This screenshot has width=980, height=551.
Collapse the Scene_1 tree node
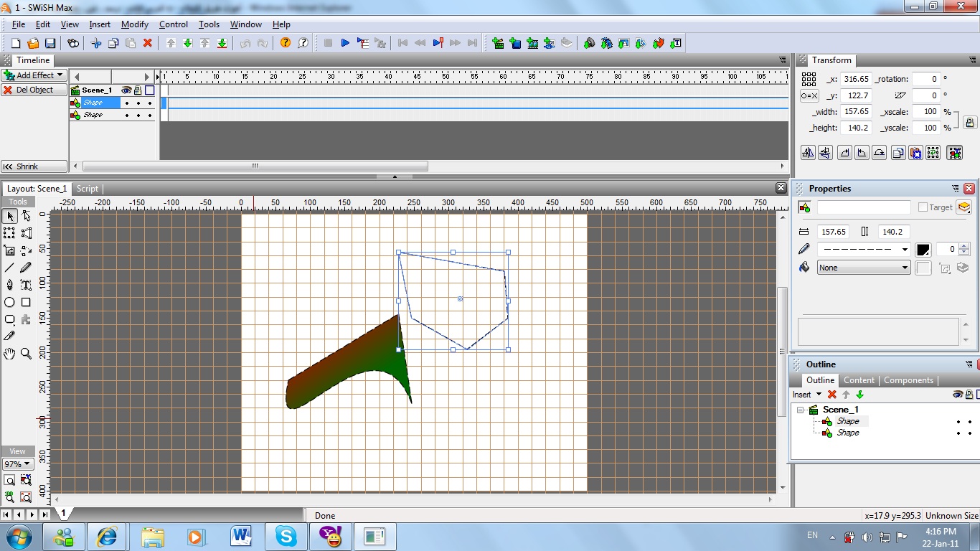(x=801, y=410)
